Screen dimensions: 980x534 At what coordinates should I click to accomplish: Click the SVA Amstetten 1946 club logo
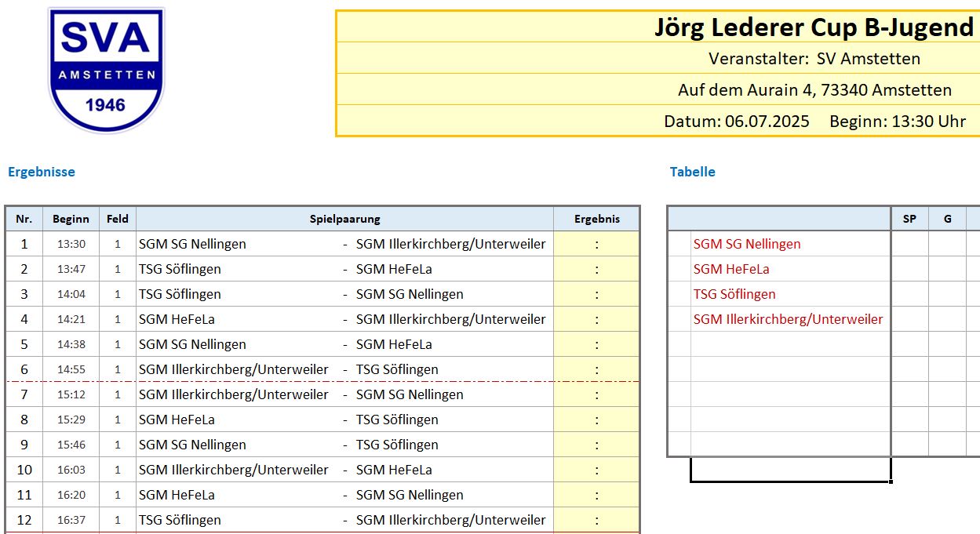[106, 71]
